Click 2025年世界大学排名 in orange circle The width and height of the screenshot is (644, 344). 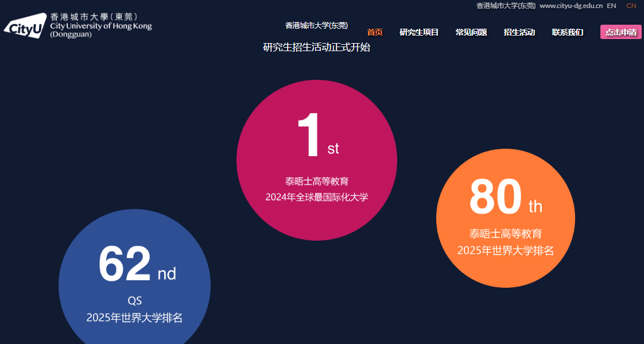click(506, 250)
